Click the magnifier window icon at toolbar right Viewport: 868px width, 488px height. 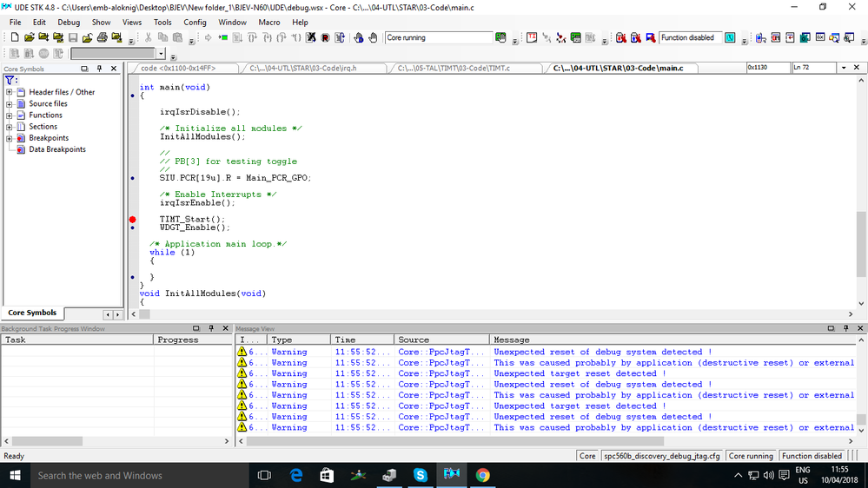pyautogui.click(x=834, y=37)
